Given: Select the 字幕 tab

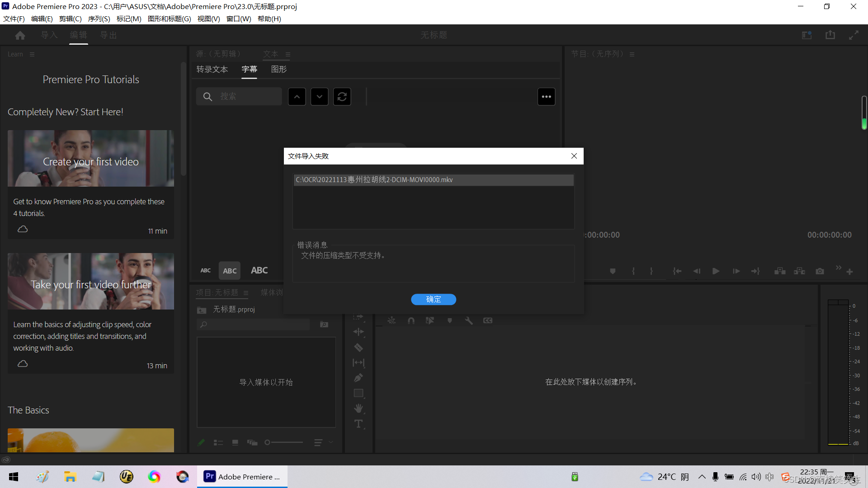Looking at the screenshot, I should (x=249, y=69).
